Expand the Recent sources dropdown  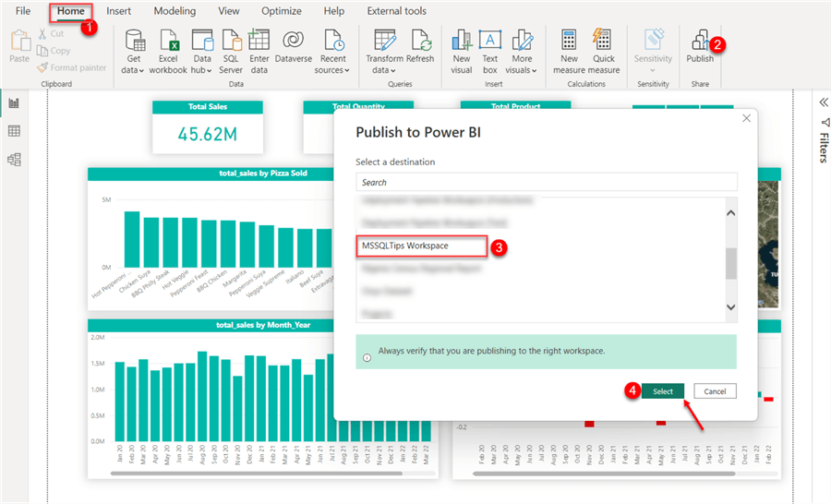346,70
